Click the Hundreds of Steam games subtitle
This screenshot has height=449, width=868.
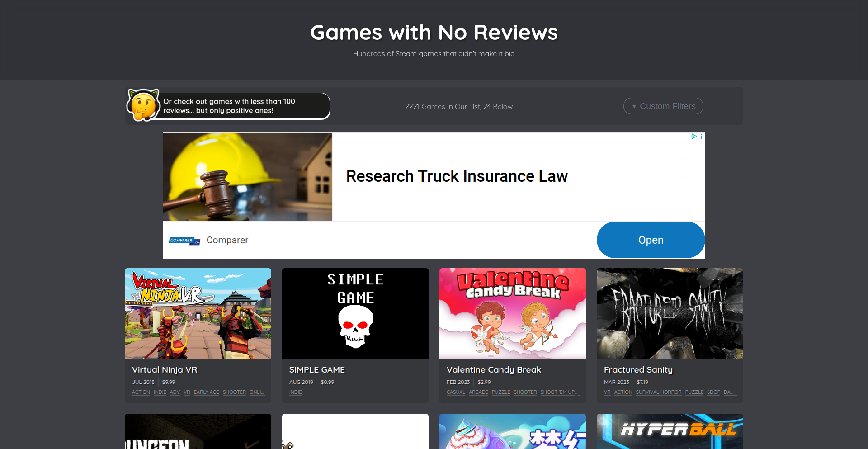434,54
